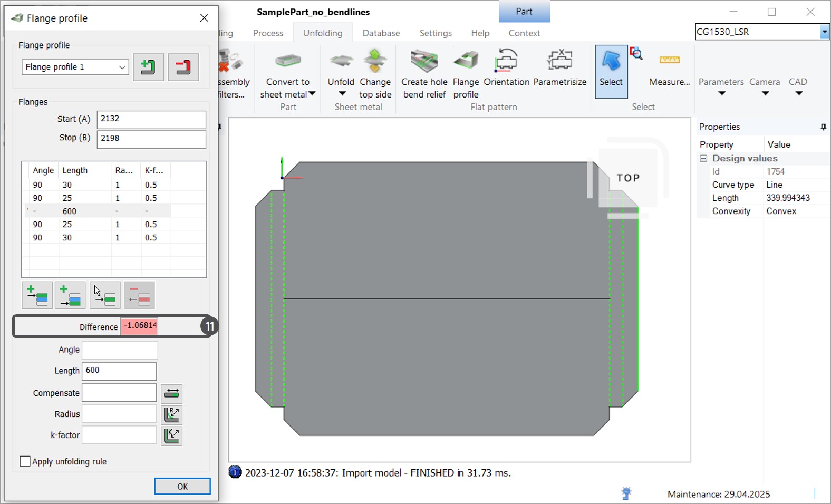
Task: Open the Settings ribbon tab
Action: coord(436,33)
